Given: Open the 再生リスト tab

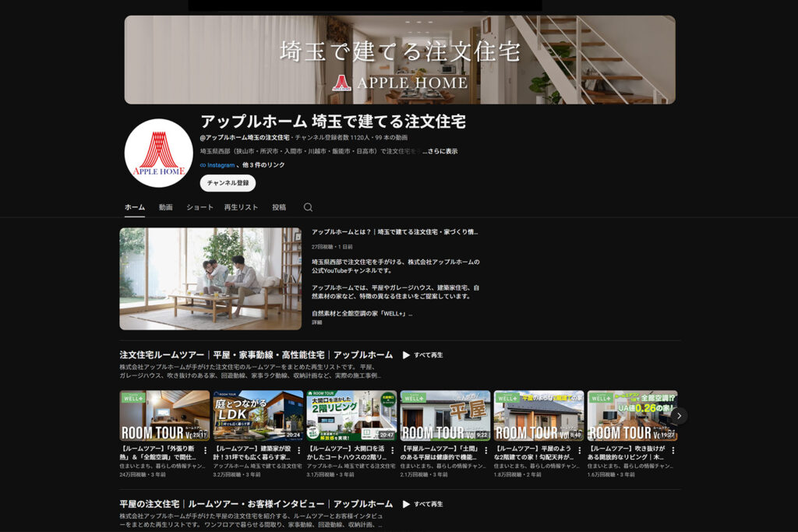Looking at the screenshot, I should (241, 207).
